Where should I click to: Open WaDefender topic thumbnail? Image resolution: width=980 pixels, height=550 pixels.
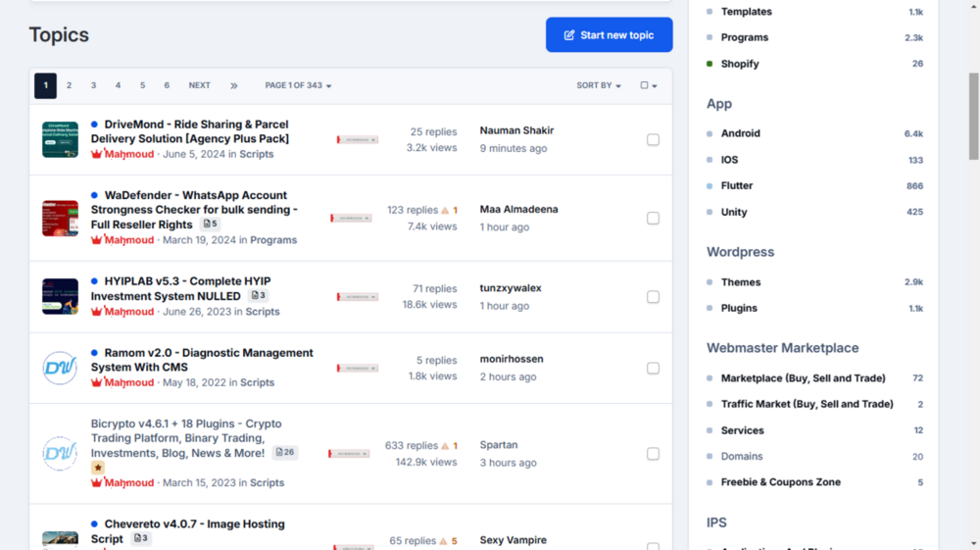60,218
